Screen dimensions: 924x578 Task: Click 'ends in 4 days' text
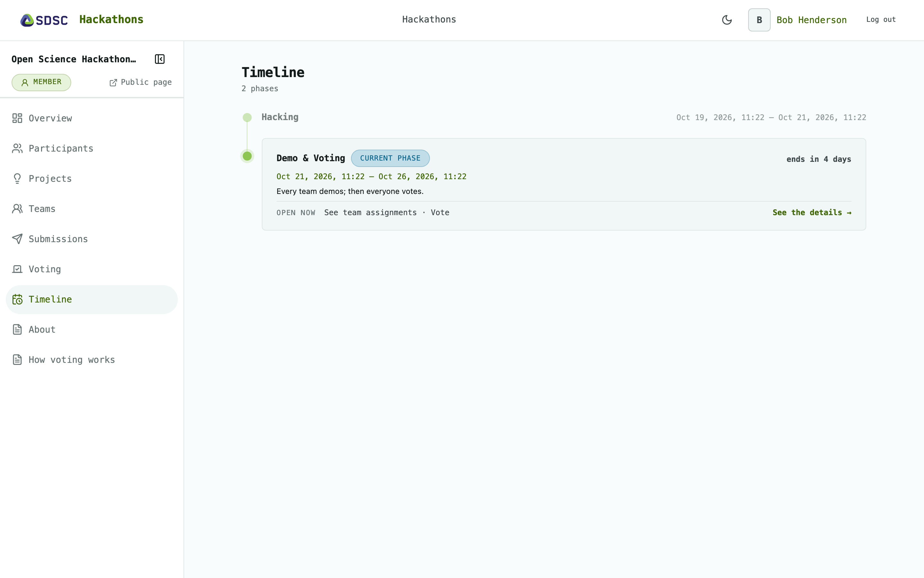coord(819,159)
